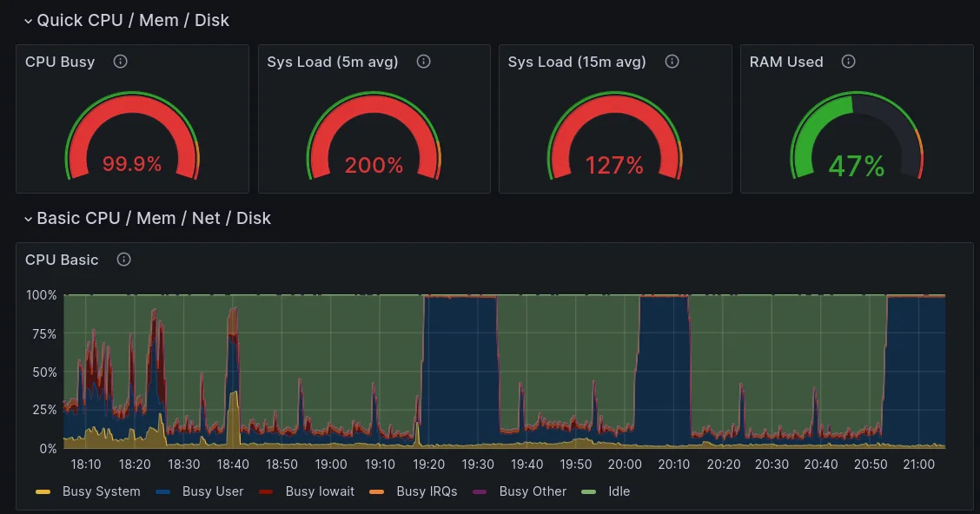Click the Sys Load (15m avg) info icon
The width and height of the screenshot is (980, 514).
coord(672,62)
